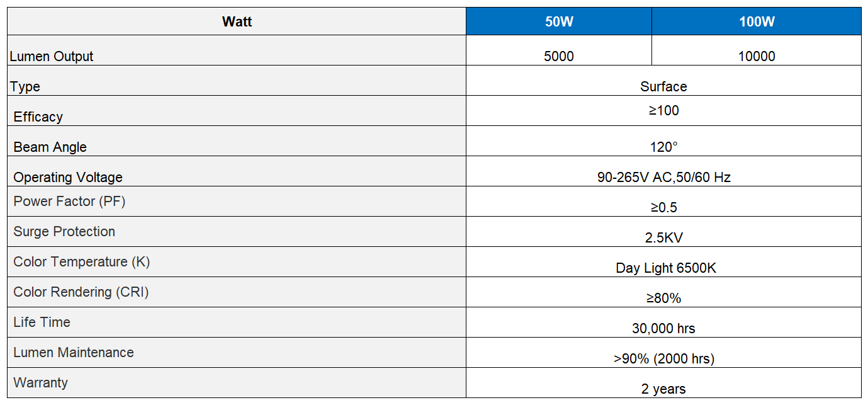Image resolution: width=868 pixels, height=405 pixels.
Task: Click the Color Temperature (K) label
Action: click(82, 262)
